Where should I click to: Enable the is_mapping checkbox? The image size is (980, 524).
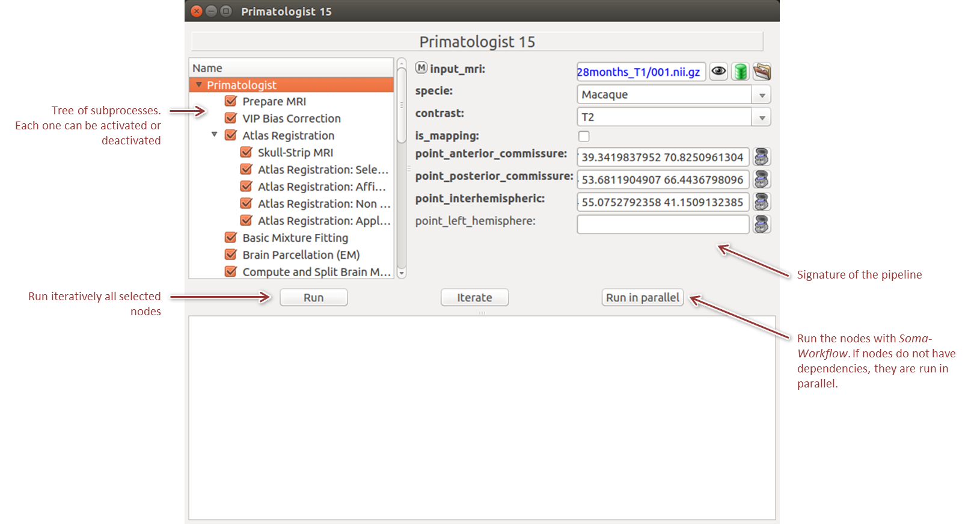(x=584, y=136)
